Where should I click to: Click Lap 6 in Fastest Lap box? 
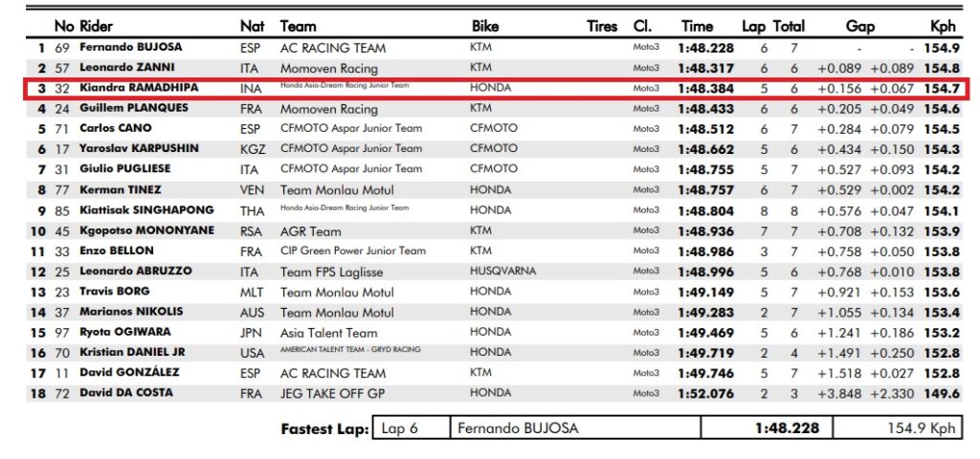(399, 428)
